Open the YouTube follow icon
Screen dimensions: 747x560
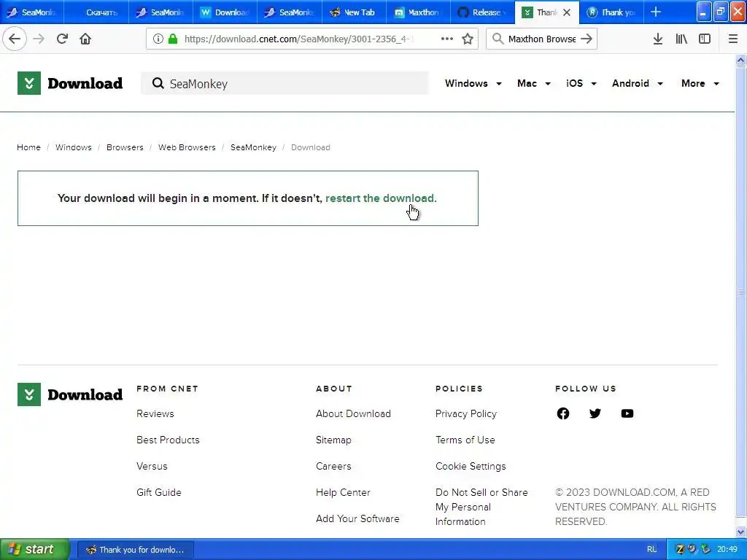pyautogui.click(x=627, y=413)
